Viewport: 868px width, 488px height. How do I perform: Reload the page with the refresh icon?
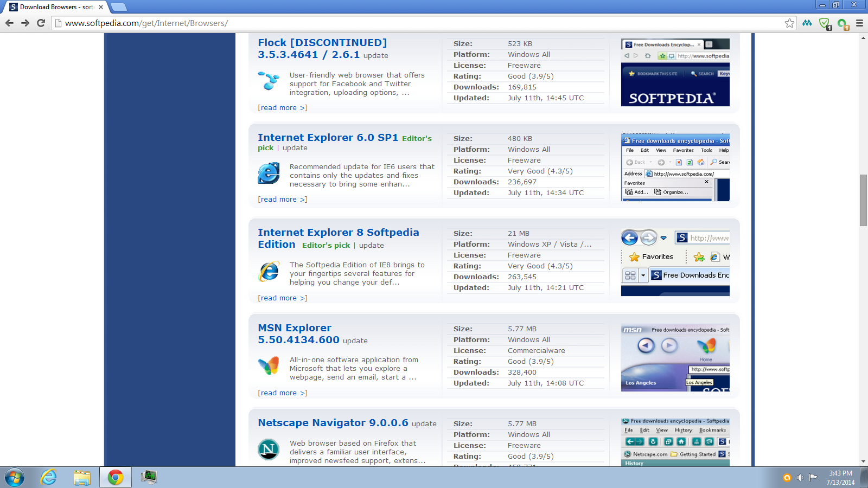pos(41,23)
